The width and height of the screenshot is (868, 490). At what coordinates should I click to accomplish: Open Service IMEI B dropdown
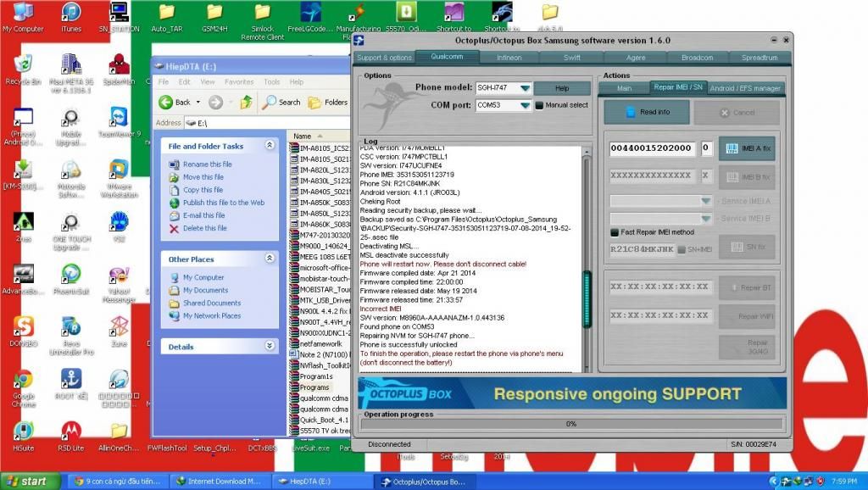click(706, 218)
